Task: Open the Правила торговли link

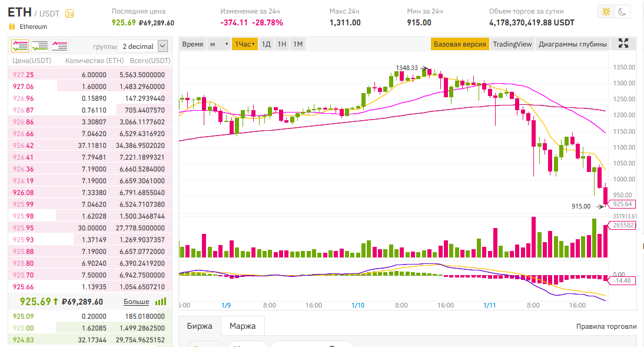Action: tap(606, 326)
